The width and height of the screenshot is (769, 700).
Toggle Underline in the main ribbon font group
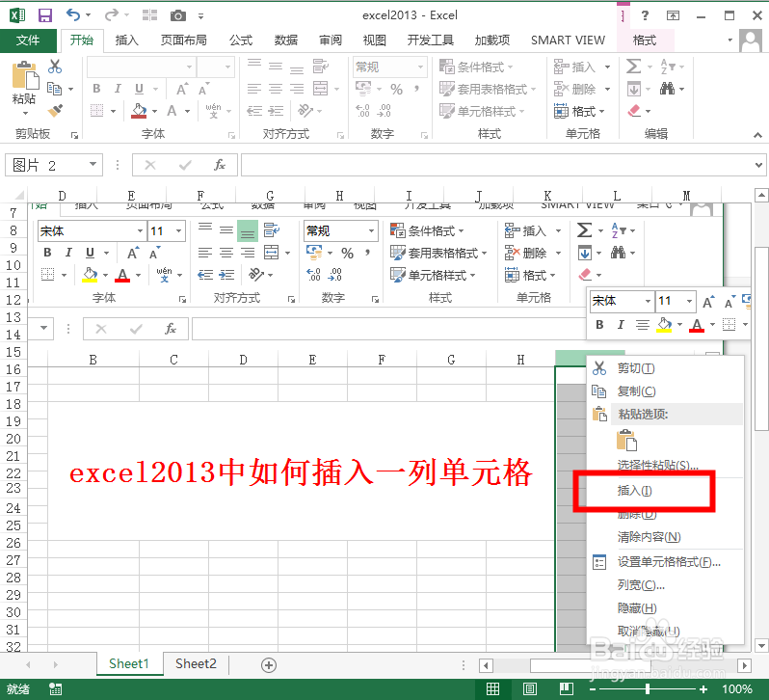click(x=140, y=89)
